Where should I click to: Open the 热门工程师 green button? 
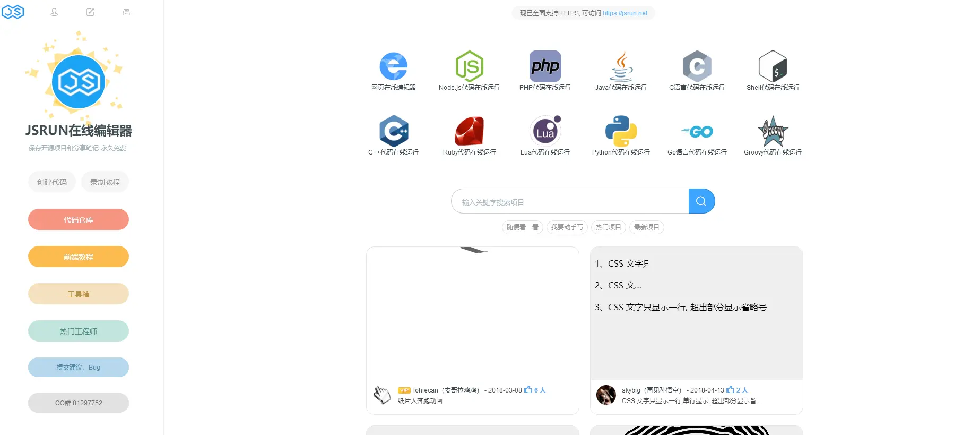[x=79, y=331]
